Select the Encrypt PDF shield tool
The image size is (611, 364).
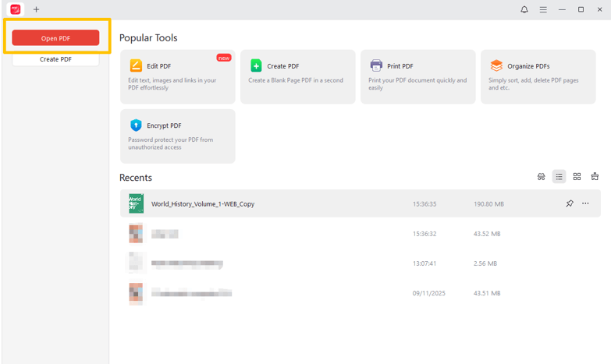tap(178, 136)
